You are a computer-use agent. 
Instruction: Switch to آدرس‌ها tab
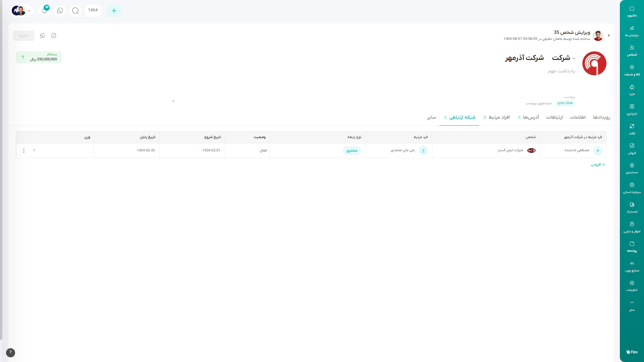pyautogui.click(x=531, y=117)
